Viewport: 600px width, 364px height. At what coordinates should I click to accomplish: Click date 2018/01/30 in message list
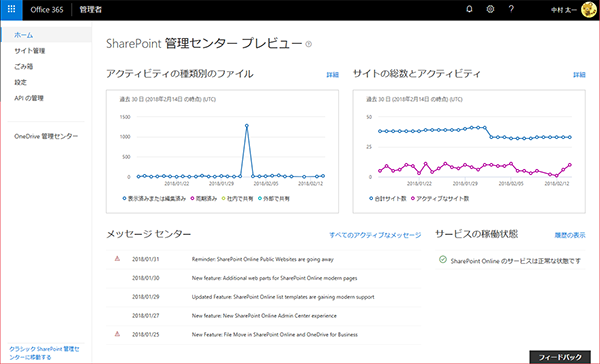145,278
